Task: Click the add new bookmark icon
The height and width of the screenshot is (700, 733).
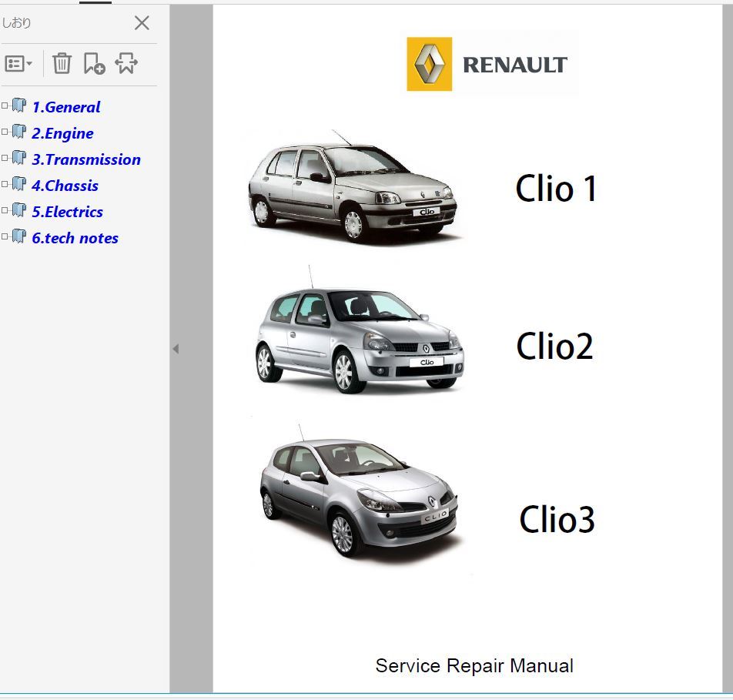Action: (94, 64)
